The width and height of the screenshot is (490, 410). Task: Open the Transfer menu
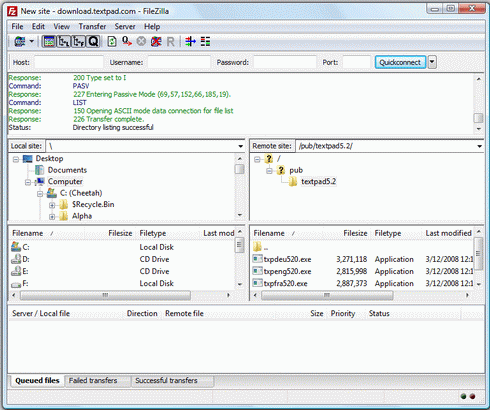pos(92,26)
